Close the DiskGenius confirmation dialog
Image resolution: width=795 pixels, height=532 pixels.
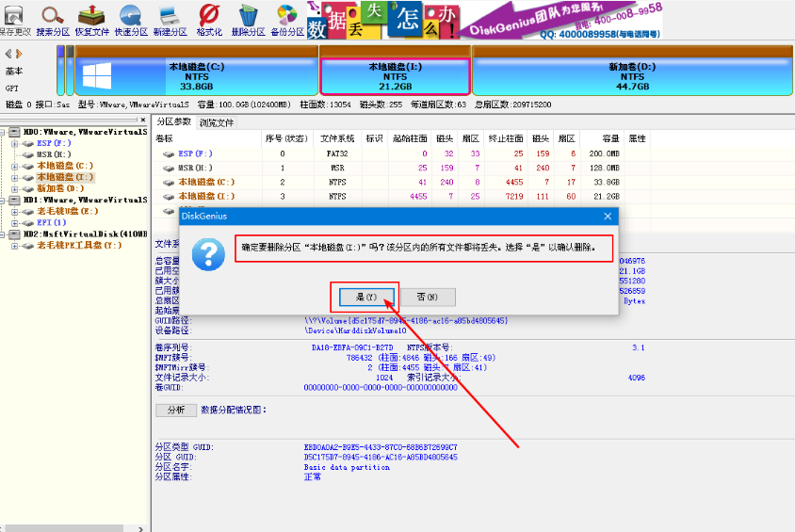[608, 217]
